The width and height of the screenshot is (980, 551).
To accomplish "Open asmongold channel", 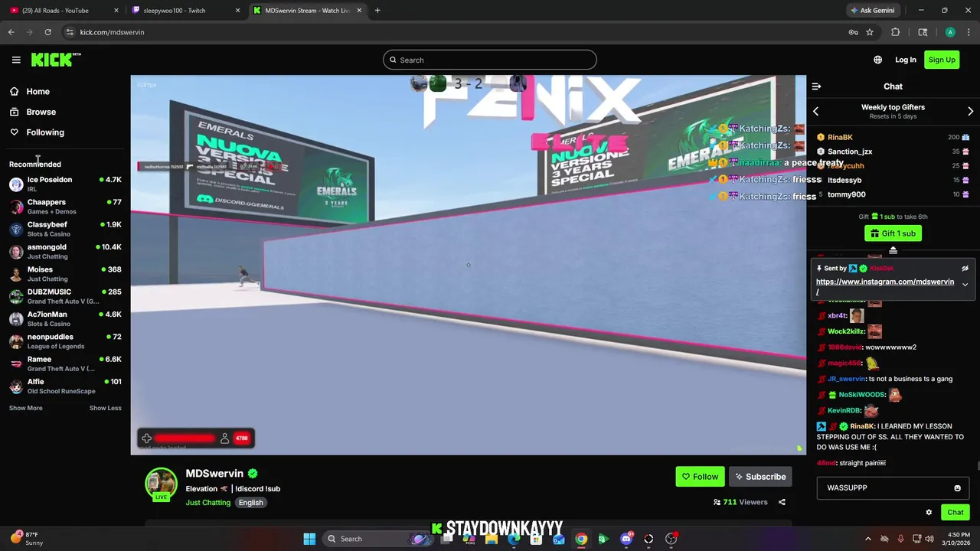I will click(x=65, y=252).
